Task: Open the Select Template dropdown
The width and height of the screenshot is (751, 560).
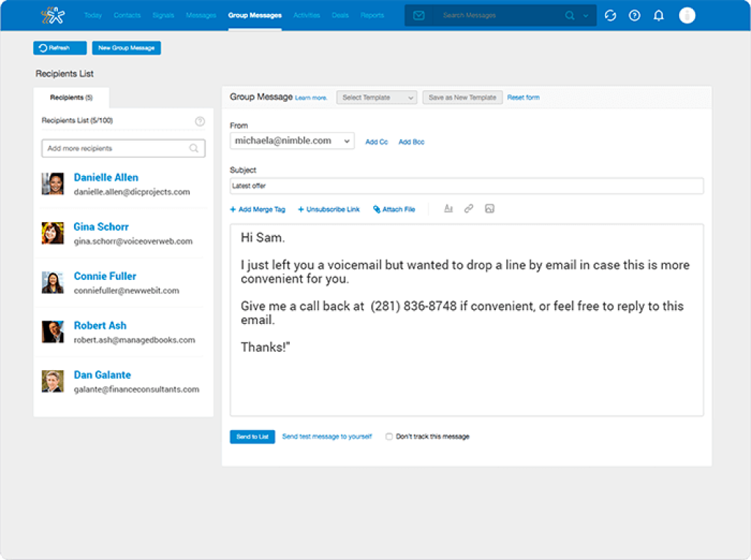Action: click(x=376, y=97)
